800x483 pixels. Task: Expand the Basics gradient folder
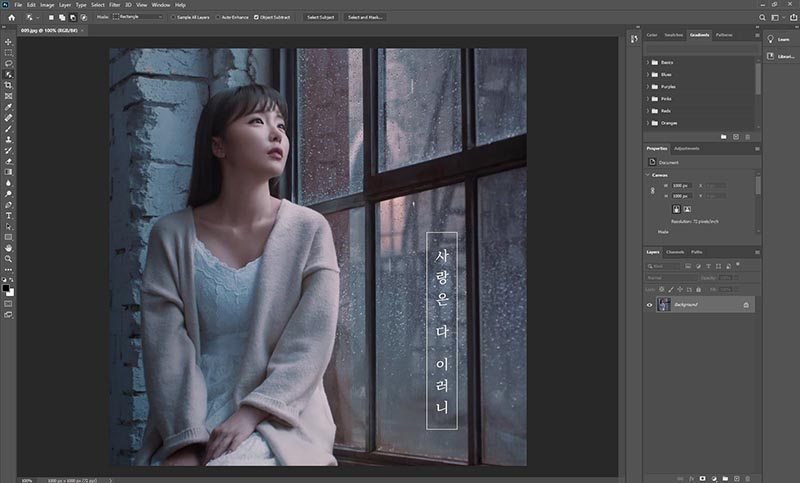tap(648, 62)
